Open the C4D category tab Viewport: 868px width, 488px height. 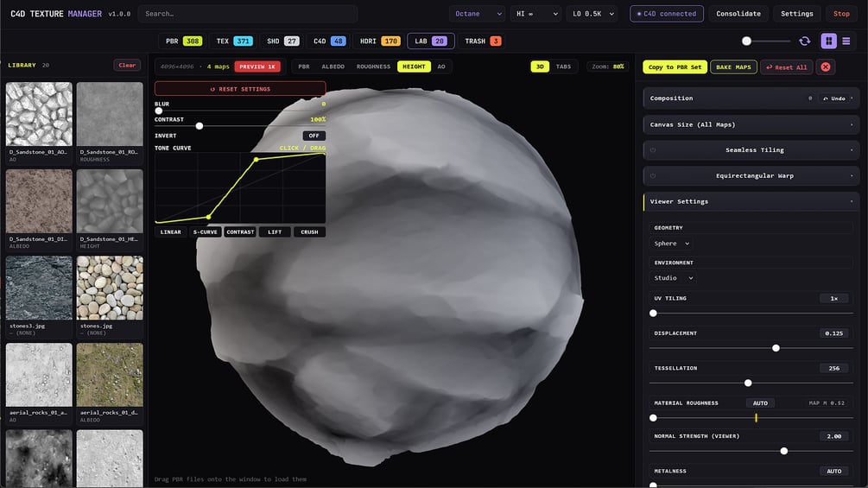coord(329,41)
